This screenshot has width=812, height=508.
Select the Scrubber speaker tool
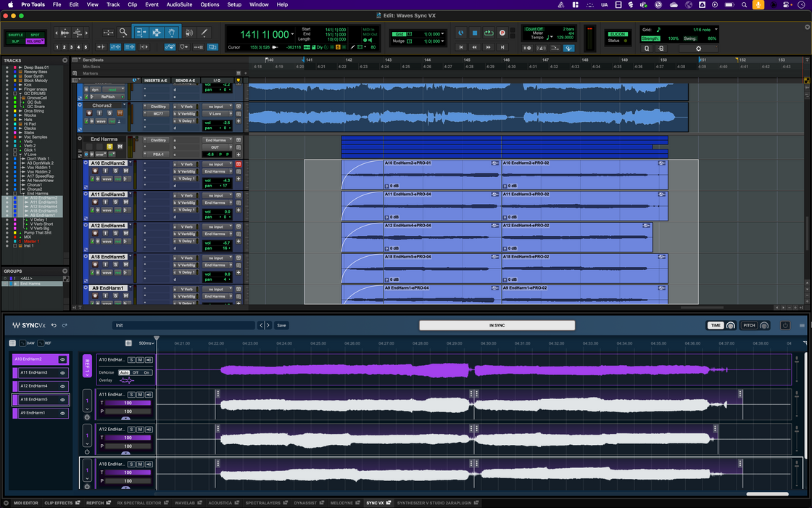click(188, 32)
